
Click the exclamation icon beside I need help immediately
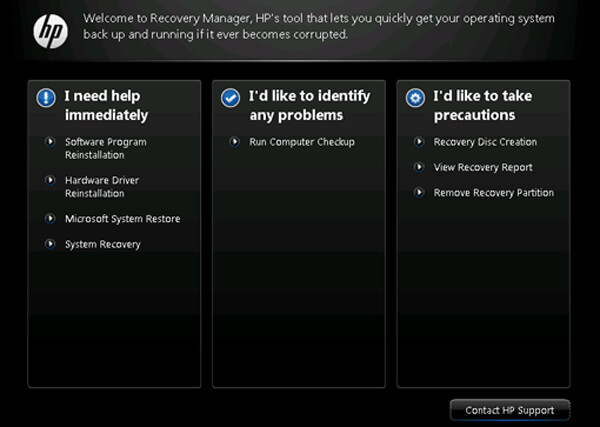pos(46,98)
